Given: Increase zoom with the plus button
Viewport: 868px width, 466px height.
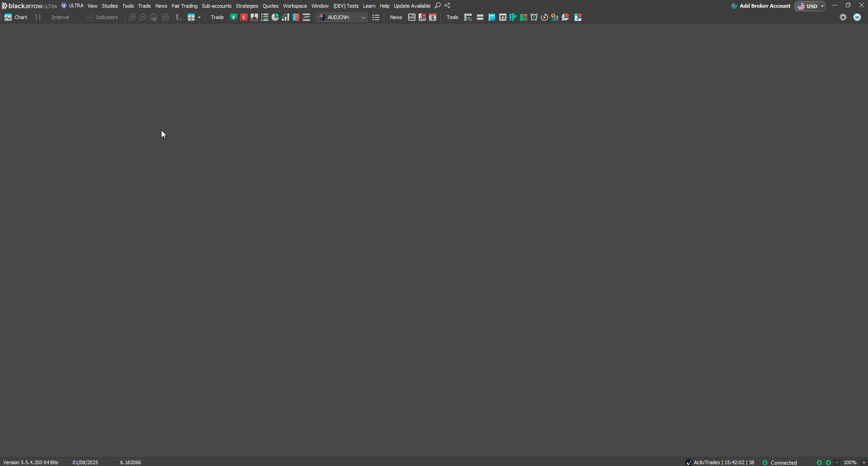Looking at the screenshot, I should pyautogui.click(x=863, y=462).
